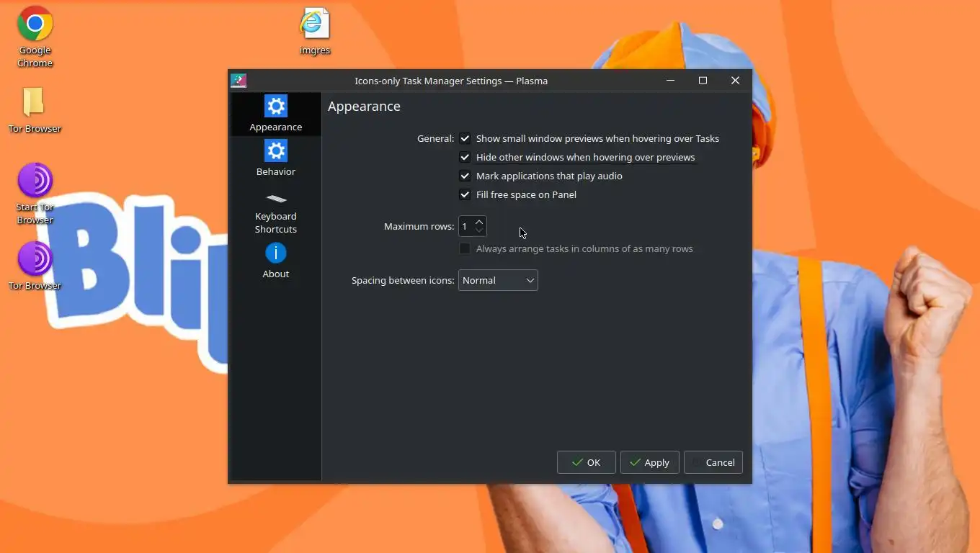Minimize the Task Manager Settings window
Image resolution: width=980 pixels, height=553 pixels.
click(670, 81)
